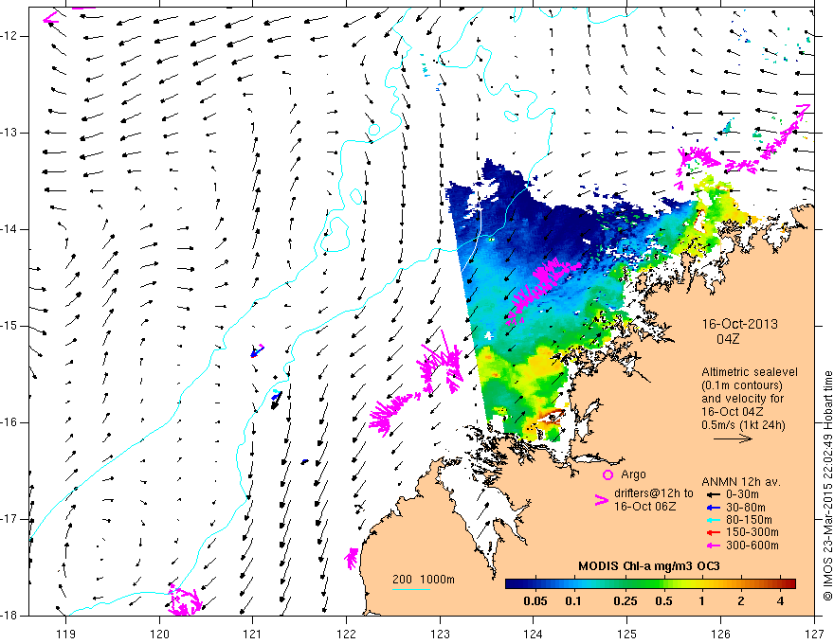The height and width of the screenshot is (644, 834).
Task: Click the 16-Oct-2013 date label
Action: pos(740,324)
